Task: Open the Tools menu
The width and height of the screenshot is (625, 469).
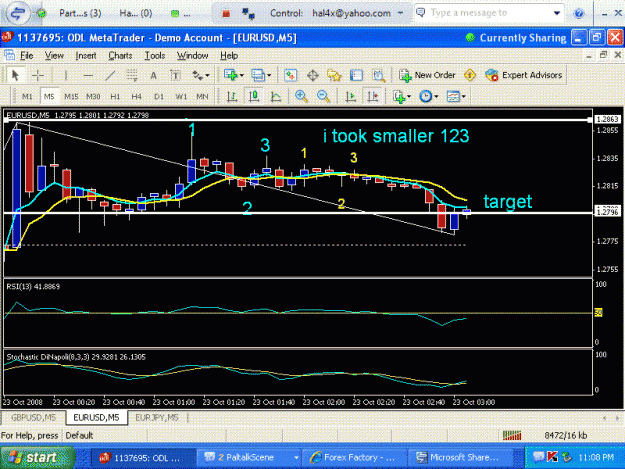Action: click(x=155, y=55)
